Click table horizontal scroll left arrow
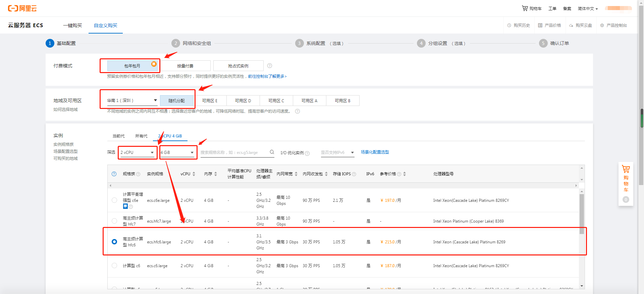This screenshot has height=294, width=644. click(x=110, y=185)
